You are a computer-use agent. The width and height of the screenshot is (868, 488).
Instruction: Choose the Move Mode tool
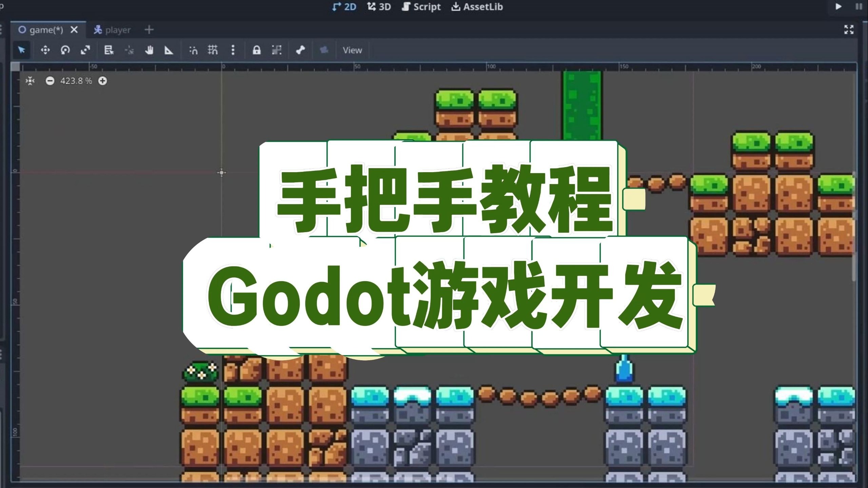(x=45, y=50)
